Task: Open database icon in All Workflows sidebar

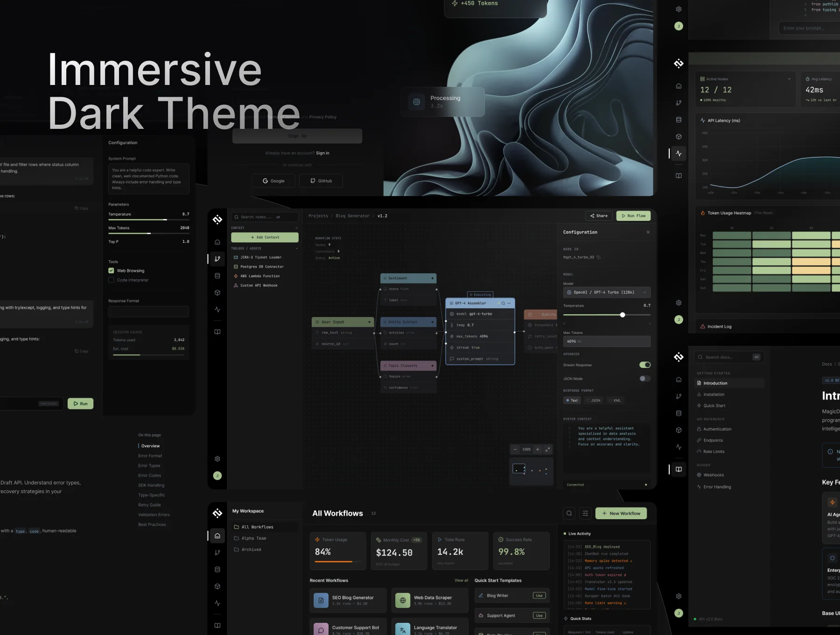Action: (217, 570)
